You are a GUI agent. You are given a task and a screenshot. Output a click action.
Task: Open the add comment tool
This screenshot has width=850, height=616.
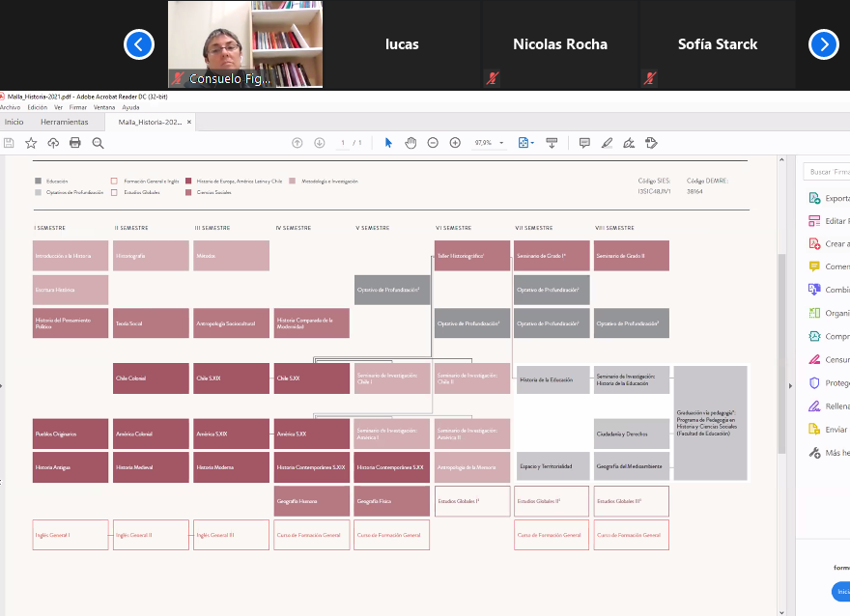(584, 143)
